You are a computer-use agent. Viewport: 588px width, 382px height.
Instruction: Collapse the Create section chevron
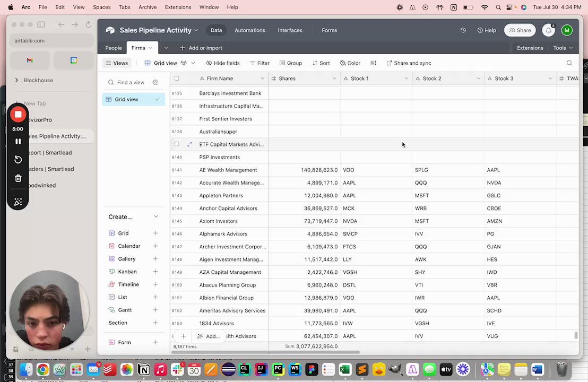pyautogui.click(x=156, y=216)
